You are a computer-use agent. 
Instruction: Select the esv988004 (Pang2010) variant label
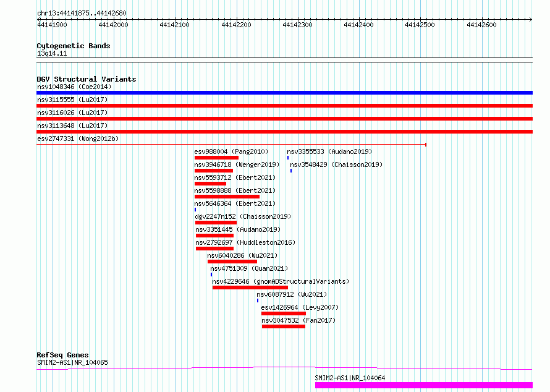pyautogui.click(x=231, y=151)
